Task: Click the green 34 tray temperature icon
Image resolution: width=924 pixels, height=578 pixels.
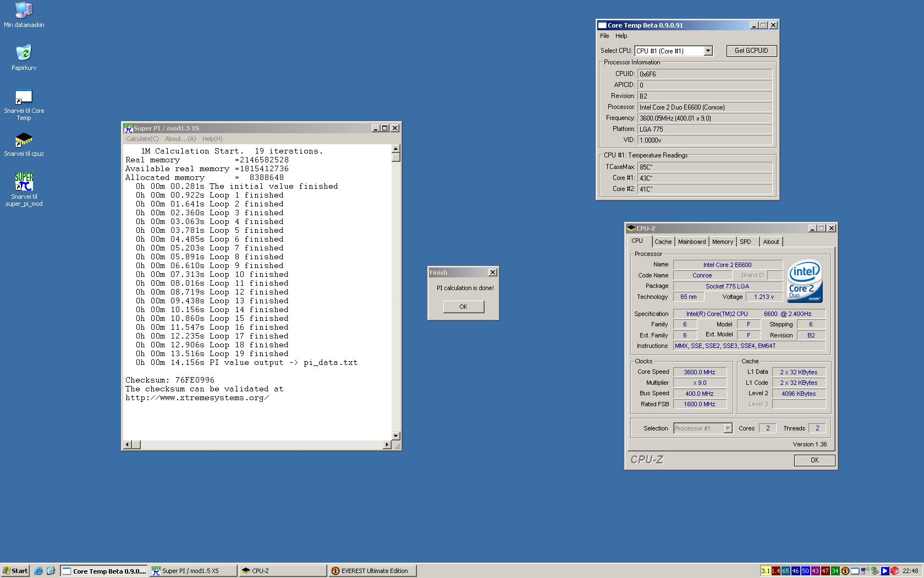Action: pyautogui.click(x=835, y=571)
